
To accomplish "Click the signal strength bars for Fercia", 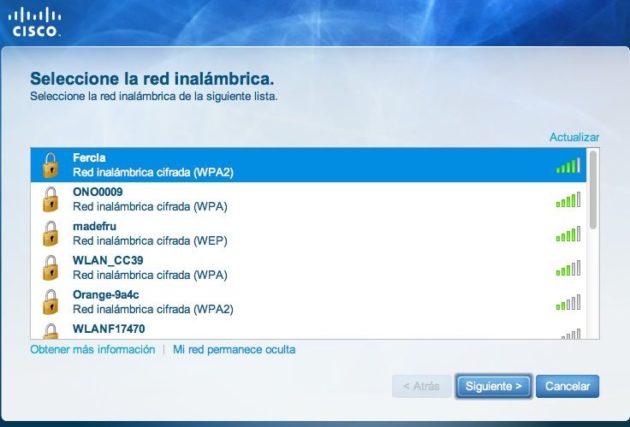I will click(567, 166).
